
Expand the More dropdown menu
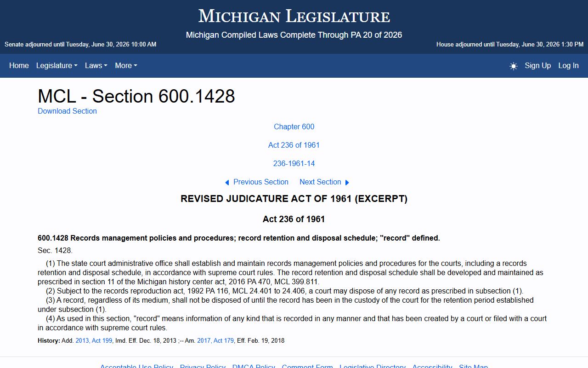tap(126, 65)
